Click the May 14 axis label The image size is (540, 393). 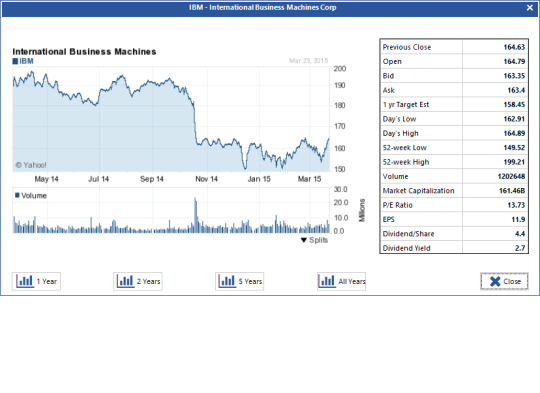pos(46,179)
